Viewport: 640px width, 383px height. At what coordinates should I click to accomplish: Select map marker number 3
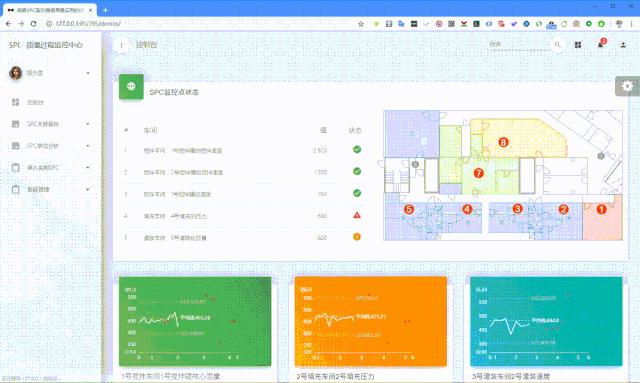point(517,209)
